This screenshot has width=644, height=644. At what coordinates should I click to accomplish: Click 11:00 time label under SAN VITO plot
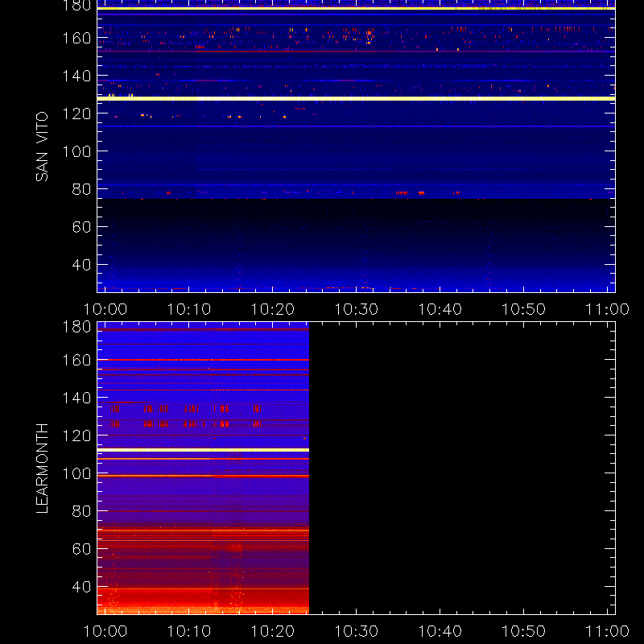coord(607,309)
